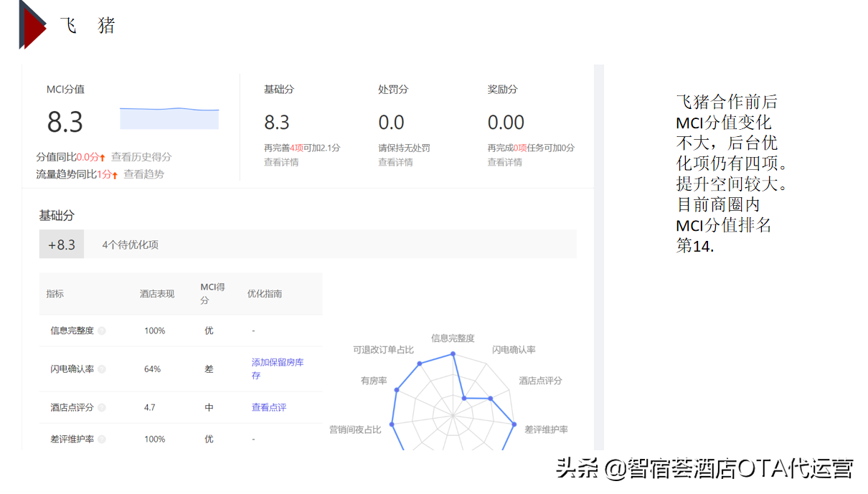This screenshot has height=494, width=868.
Task: Click 100% value in 差评维护率 row
Action: pyautogui.click(x=154, y=439)
